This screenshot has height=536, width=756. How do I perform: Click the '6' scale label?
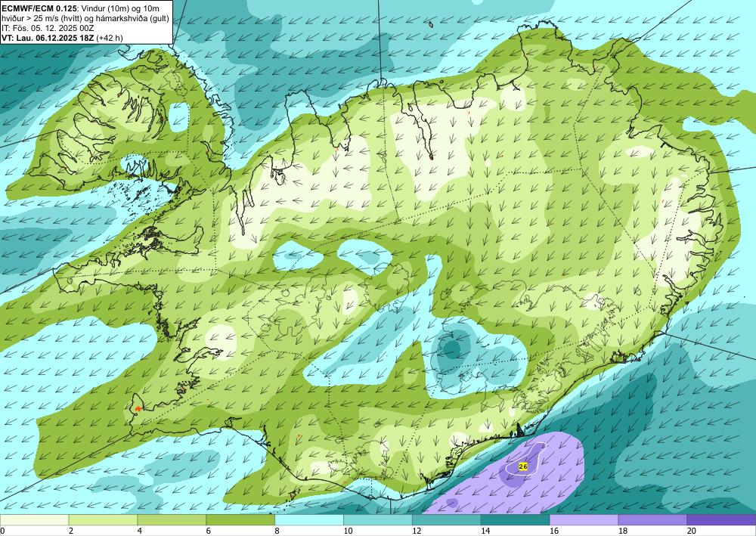tap(209, 531)
